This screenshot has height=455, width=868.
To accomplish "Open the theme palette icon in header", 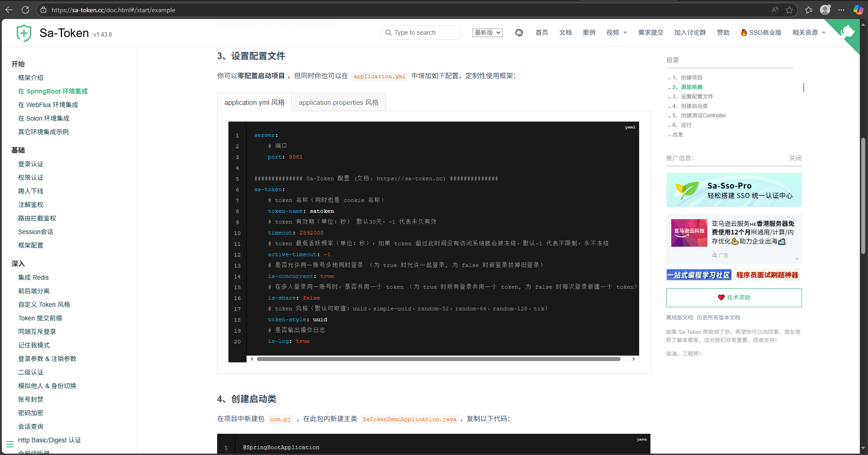I will pyautogui.click(x=519, y=33).
